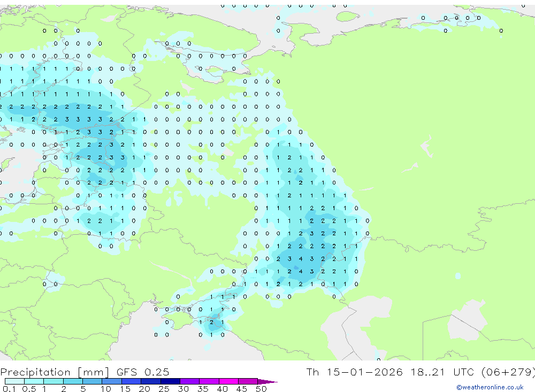Click the 25–30 mm dark navy swatch
Image resolution: width=535 pixels, height=392 pixels.
pyautogui.click(x=170, y=381)
